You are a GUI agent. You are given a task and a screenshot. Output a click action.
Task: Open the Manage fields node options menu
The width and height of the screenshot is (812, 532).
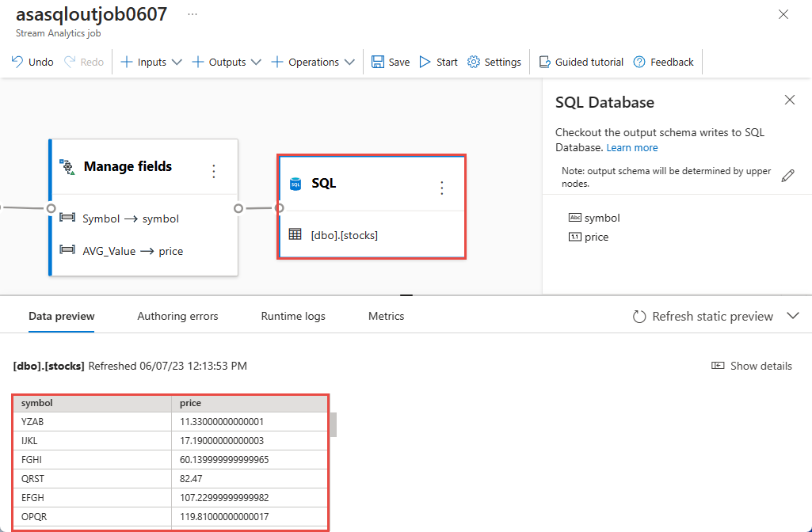point(213,171)
